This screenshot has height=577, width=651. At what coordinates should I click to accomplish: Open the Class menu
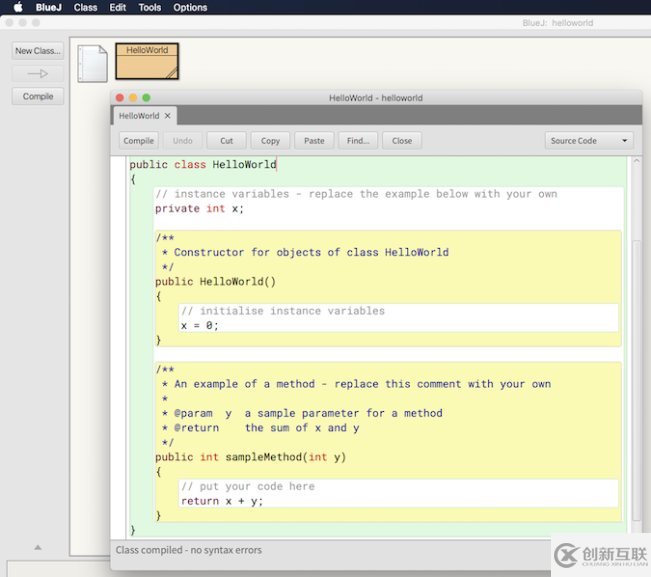pos(86,7)
